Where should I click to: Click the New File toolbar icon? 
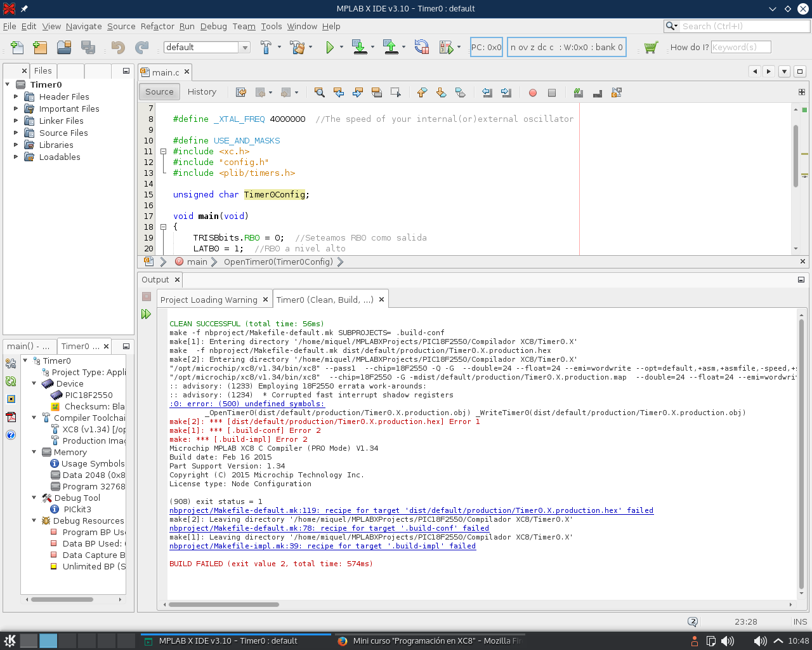point(17,48)
